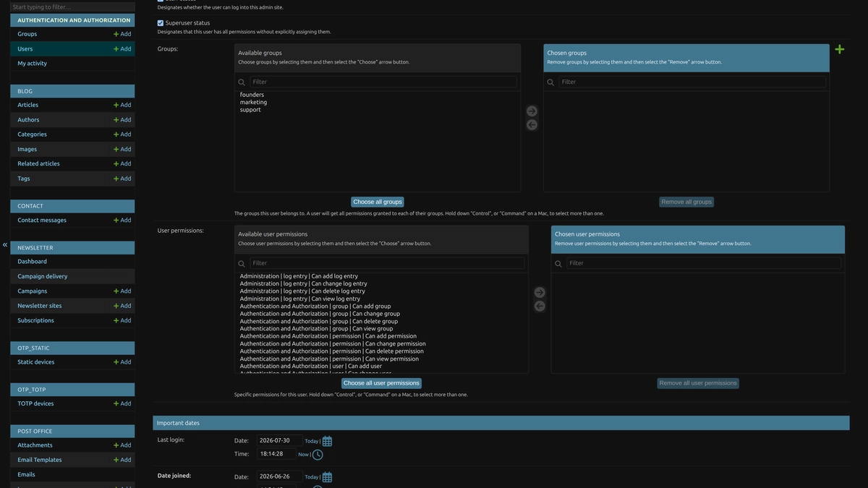The width and height of the screenshot is (868, 488).
Task: Focus the Chosen groups filter field
Action: (692, 82)
